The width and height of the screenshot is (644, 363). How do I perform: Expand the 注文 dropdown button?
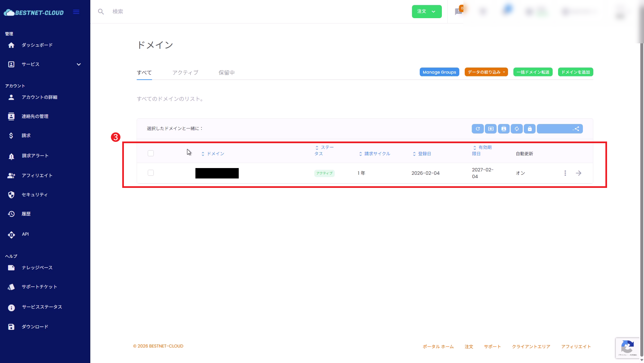(x=426, y=11)
